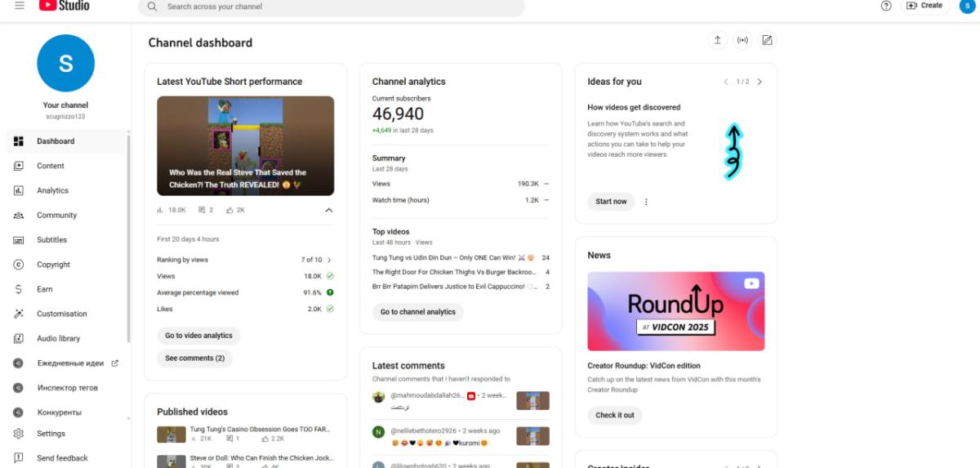Open the account avatar in top bar

[x=965, y=6]
